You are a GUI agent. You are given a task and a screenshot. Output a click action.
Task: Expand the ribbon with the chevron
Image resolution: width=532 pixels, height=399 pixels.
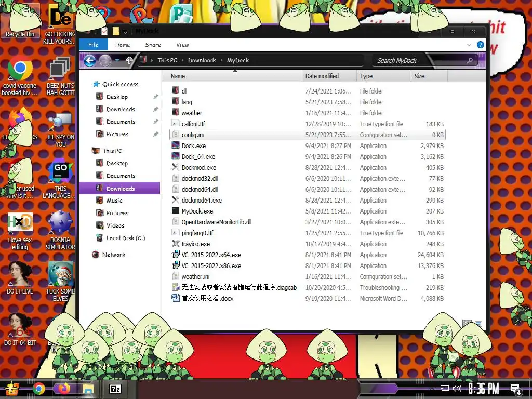469,45
